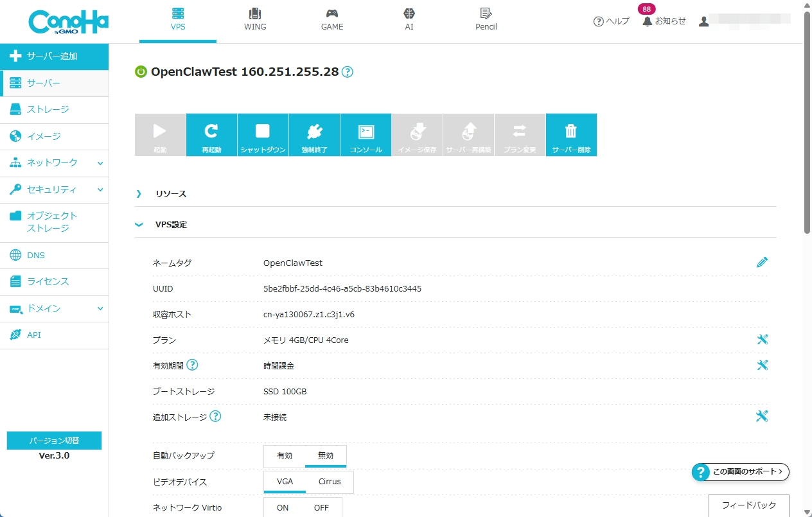Click the 強制終了 force stop button
Viewport: 812px width, 517px height.
(314, 135)
